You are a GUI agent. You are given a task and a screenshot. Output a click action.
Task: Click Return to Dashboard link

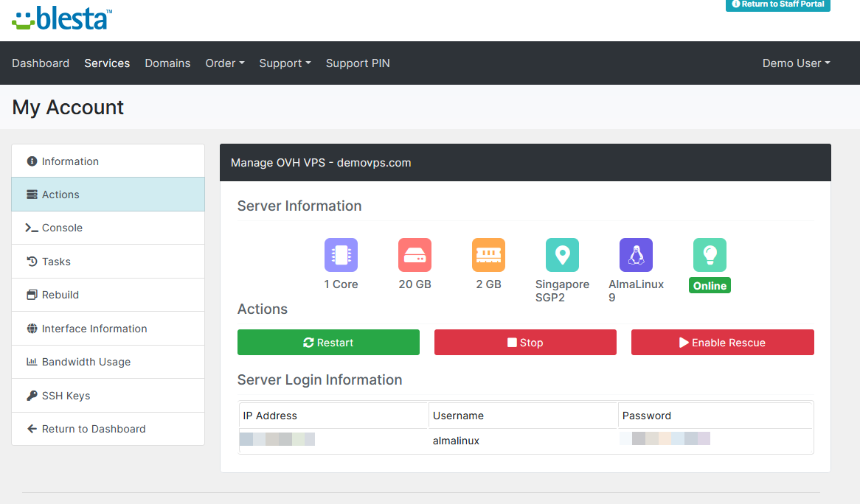108,429
